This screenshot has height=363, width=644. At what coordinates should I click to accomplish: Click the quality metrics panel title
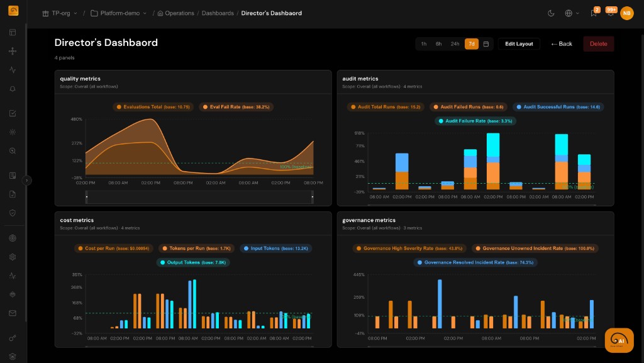(80, 79)
